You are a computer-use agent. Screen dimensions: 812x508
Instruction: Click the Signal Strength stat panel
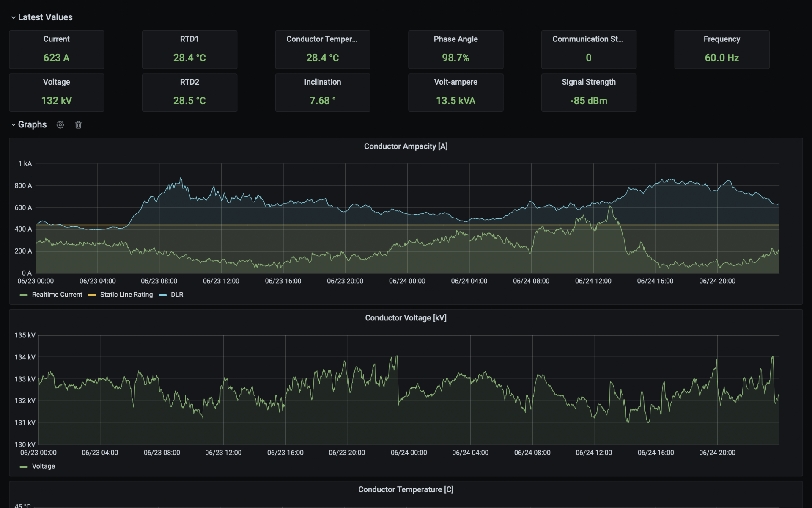pyautogui.click(x=589, y=92)
